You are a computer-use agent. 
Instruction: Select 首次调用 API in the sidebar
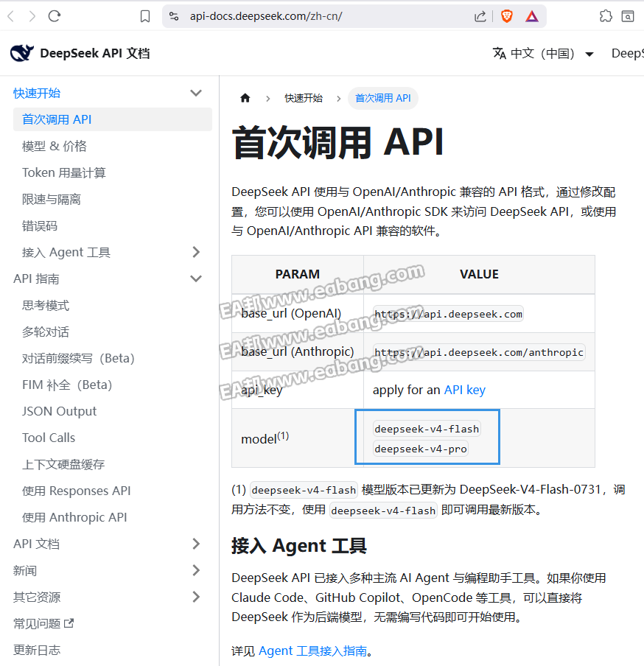(x=113, y=119)
